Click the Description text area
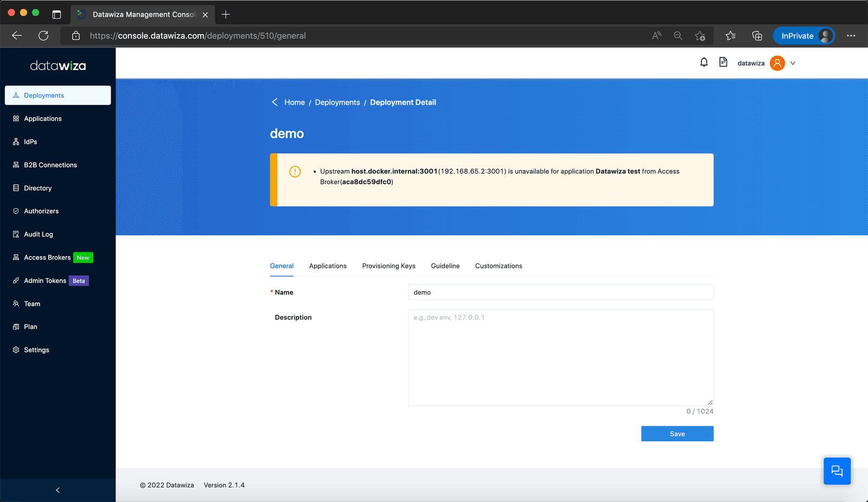The height and width of the screenshot is (502, 868). point(560,358)
